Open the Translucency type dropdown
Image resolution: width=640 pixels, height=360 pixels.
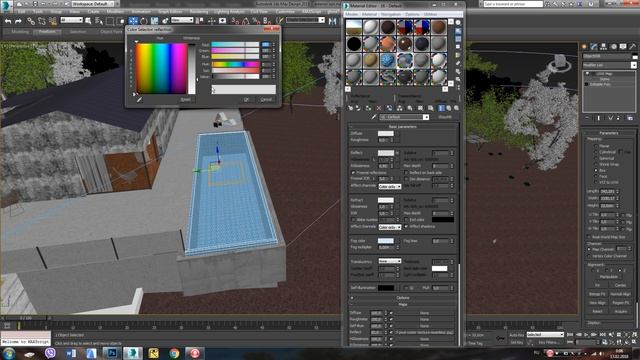390,261
